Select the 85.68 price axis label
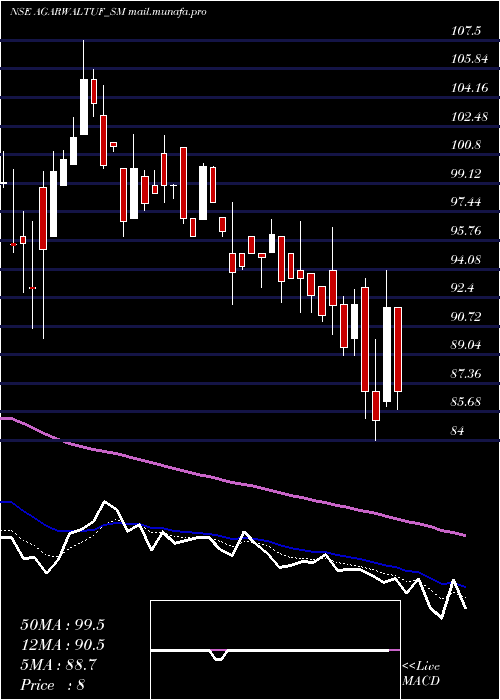 pyautogui.click(x=467, y=402)
